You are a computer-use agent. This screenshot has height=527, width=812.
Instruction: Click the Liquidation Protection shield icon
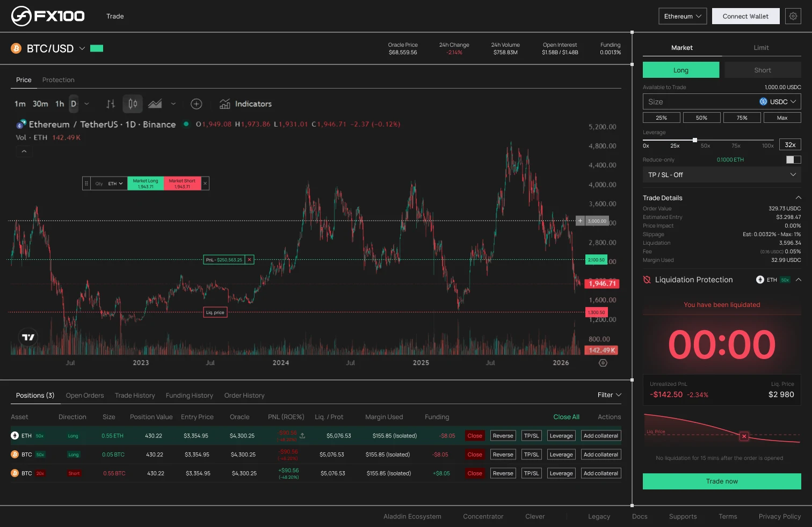tap(647, 280)
